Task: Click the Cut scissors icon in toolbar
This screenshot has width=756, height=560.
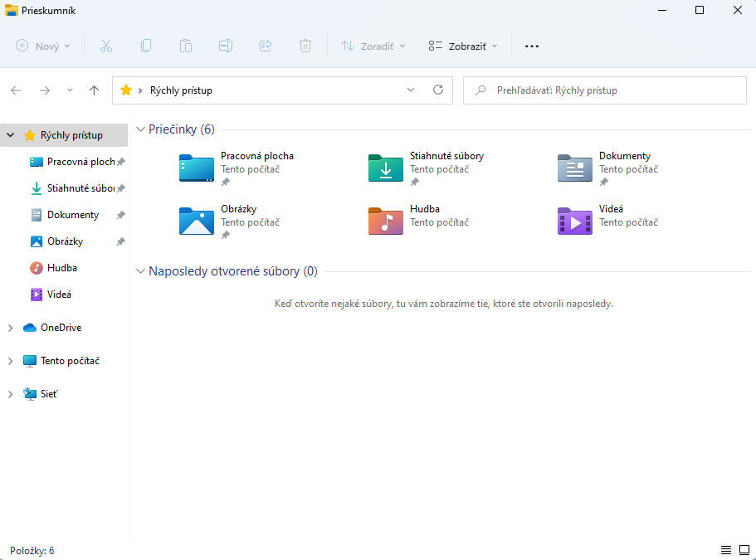Action: 105,46
